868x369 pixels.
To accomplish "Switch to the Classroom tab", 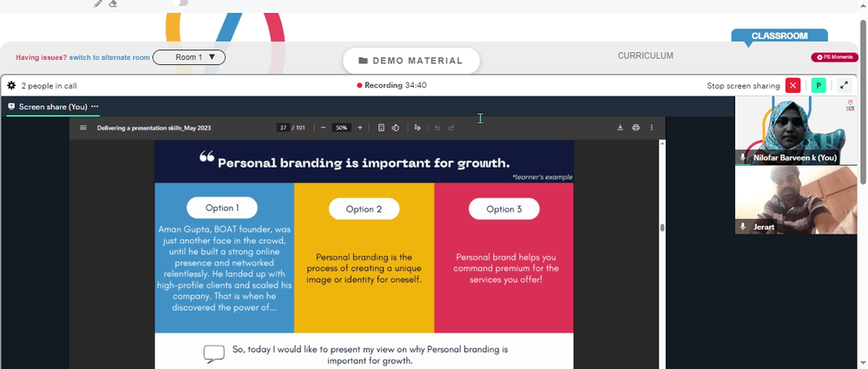I will (779, 36).
